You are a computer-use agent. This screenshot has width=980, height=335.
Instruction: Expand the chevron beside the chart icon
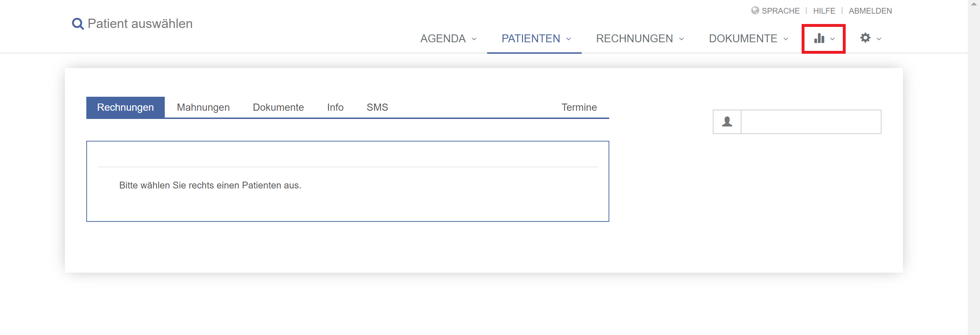832,39
